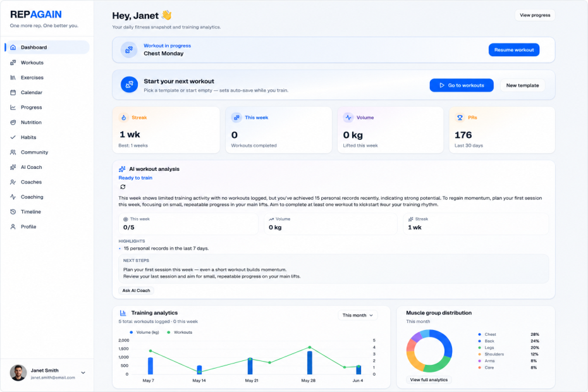The height and width of the screenshot is (392, 588).
Task: Click the Legs green legend dot
Action: 480,348
